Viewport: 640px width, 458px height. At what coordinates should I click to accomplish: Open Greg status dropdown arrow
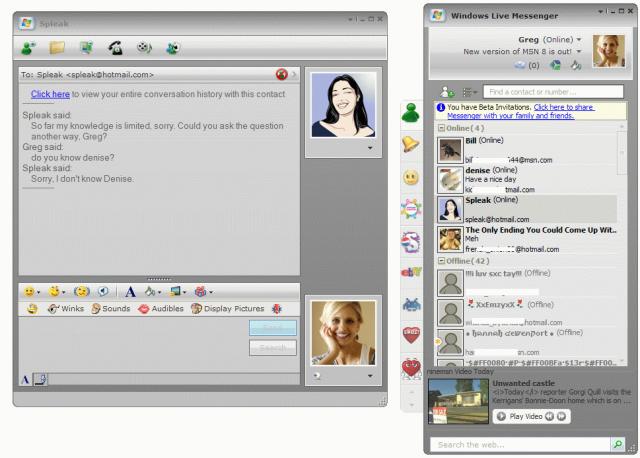[579, 40]
